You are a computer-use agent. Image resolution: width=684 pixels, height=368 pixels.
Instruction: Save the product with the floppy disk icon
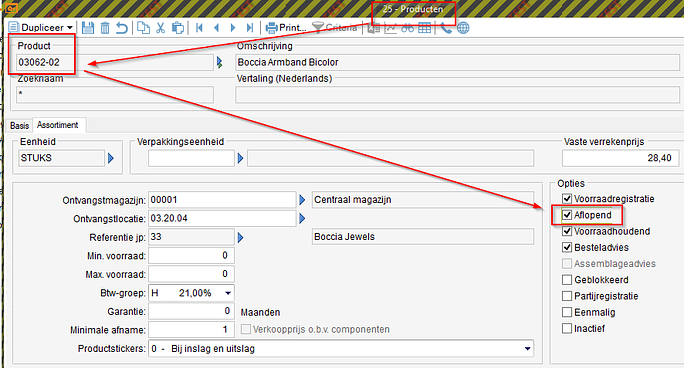click(x=88, y=28)
